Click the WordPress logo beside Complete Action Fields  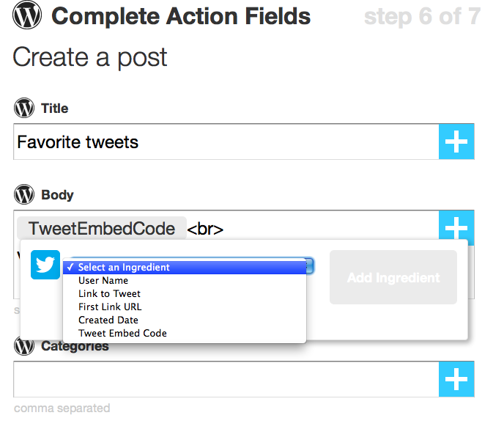click(27, 15)
